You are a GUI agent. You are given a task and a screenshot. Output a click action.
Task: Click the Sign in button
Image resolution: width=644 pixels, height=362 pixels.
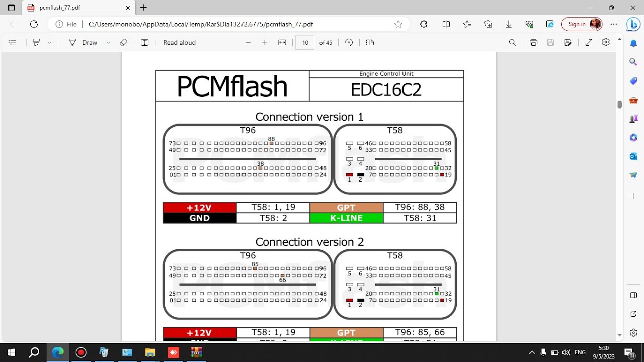tap(582, 24)
